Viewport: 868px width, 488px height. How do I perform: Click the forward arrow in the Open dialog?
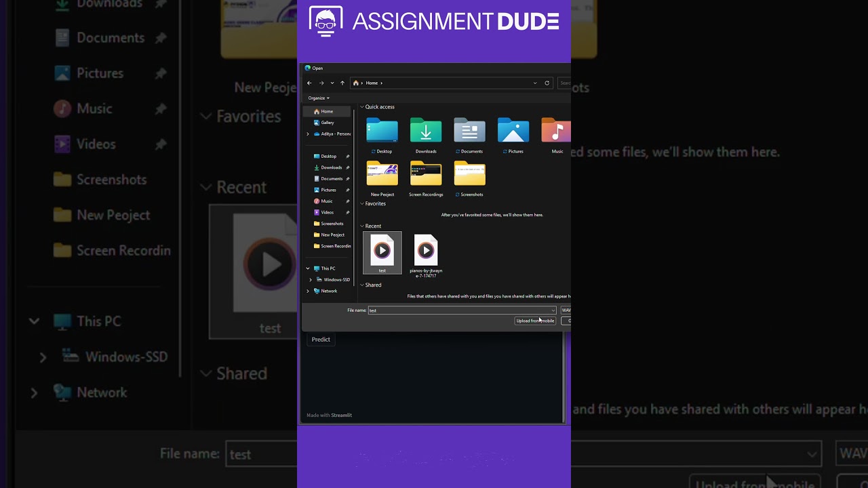coord(321,83)
